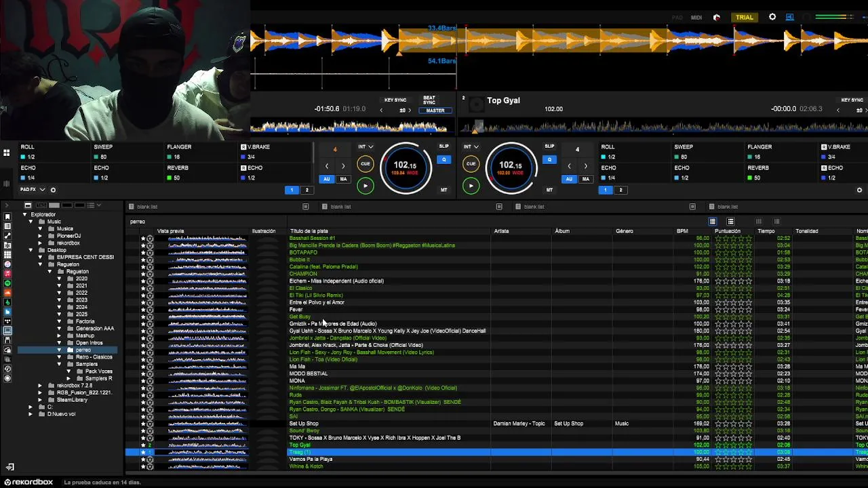Double the deck 1 loop length arrow
868x488 pixels.
343,166
